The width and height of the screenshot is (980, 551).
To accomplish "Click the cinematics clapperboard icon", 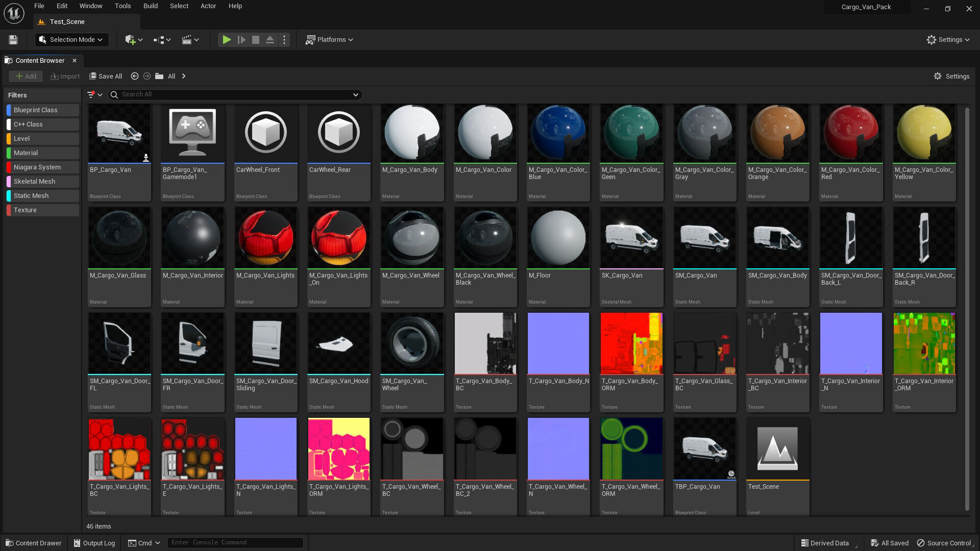I will click(x=186, y=39).
